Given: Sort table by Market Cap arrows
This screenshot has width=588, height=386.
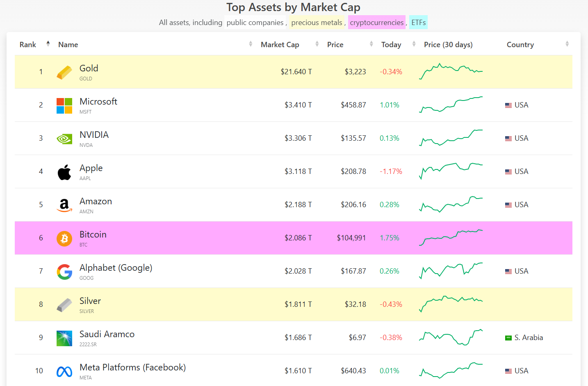Looking at the screenshot, I should [317, 44].
